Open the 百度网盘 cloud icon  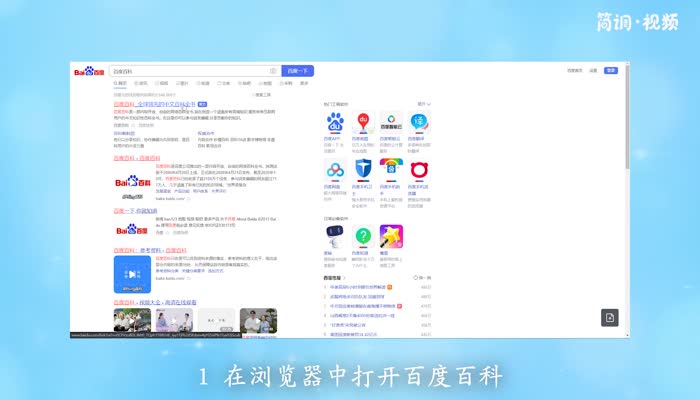tap(334, 168)
